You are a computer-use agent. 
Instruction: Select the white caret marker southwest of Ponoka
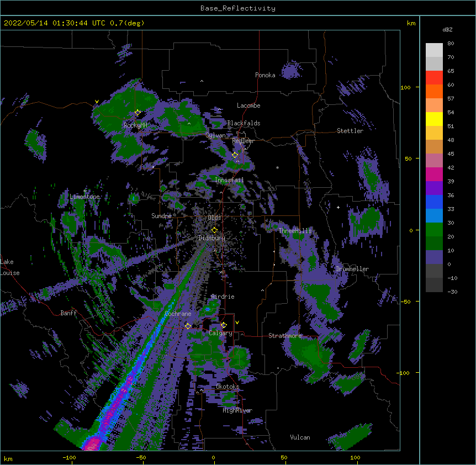(202, 81)
